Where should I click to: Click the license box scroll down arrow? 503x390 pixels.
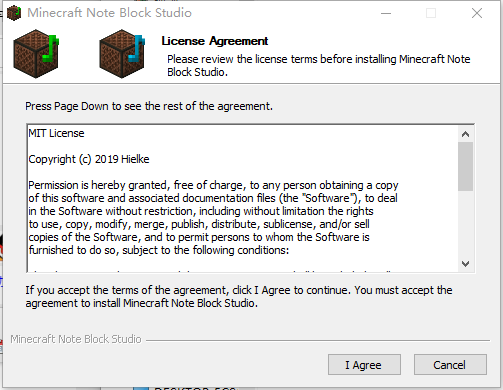[x=465, y=264]
